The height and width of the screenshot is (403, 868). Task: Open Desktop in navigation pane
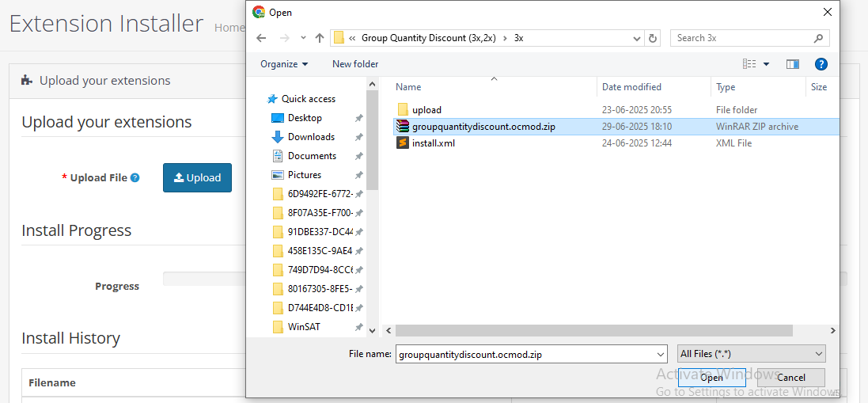point(305,118)
